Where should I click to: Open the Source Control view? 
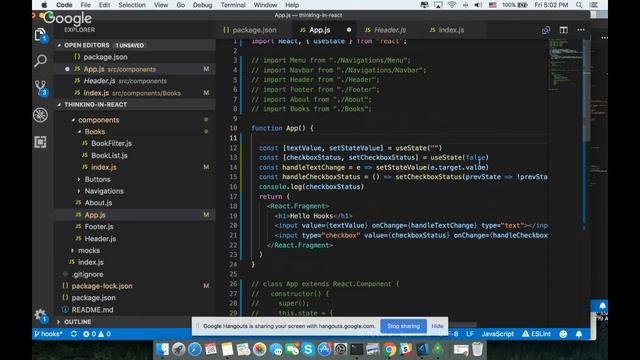[41, 88]
